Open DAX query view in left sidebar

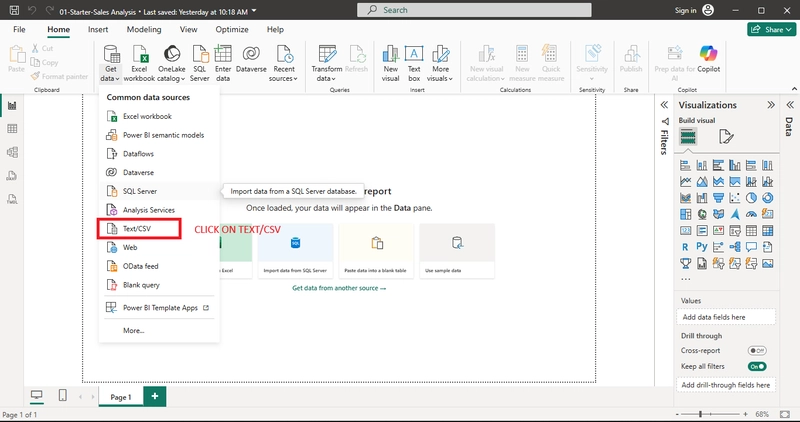[12, 176]
